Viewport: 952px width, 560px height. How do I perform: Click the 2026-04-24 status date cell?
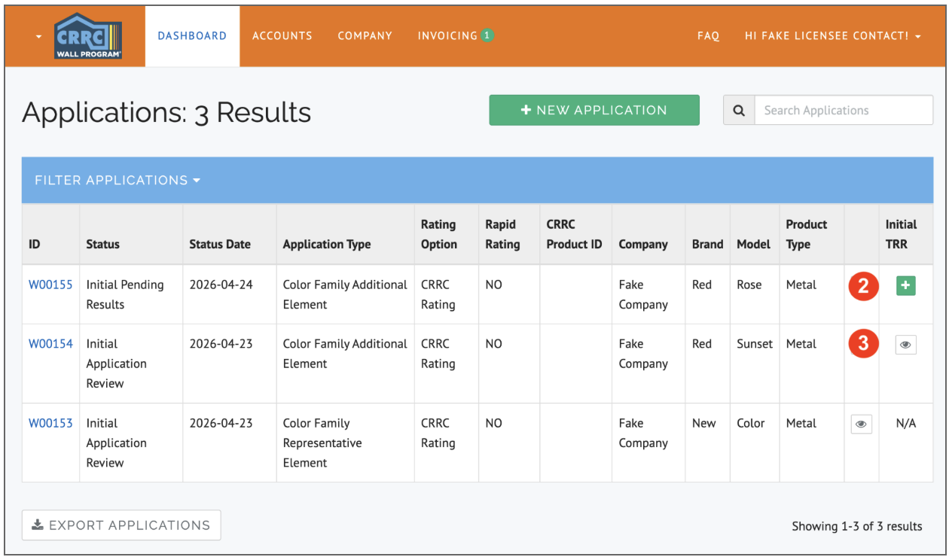(x=230, y=294)
